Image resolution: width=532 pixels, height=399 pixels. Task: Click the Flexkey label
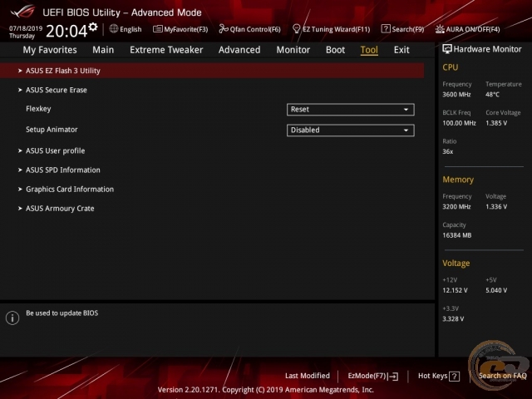(x=38, y=109)
